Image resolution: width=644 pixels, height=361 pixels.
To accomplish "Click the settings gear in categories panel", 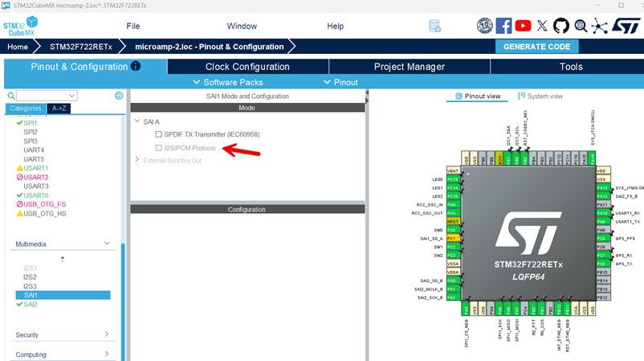I will tap(119, 96).
